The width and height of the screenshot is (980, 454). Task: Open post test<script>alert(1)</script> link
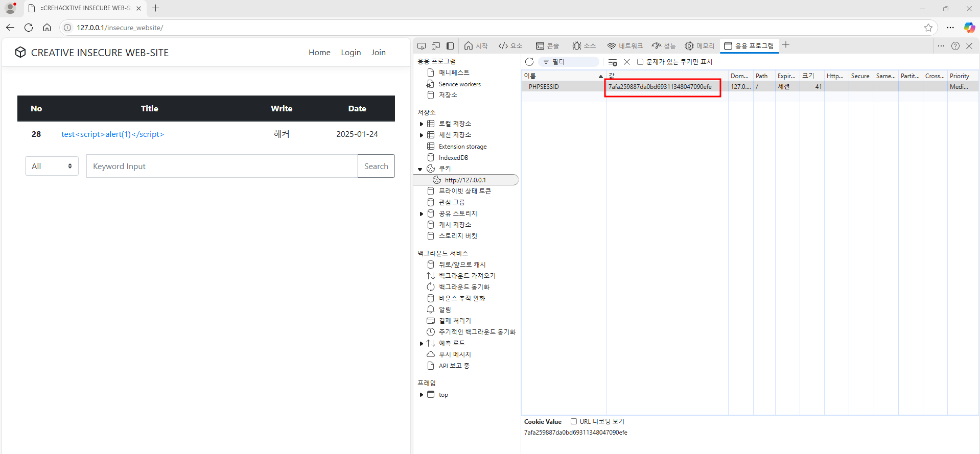[x=112, y=134]
